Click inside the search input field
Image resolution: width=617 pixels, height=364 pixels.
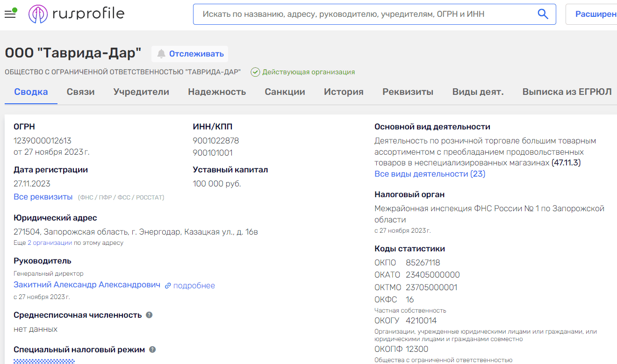tap(327, 14)
